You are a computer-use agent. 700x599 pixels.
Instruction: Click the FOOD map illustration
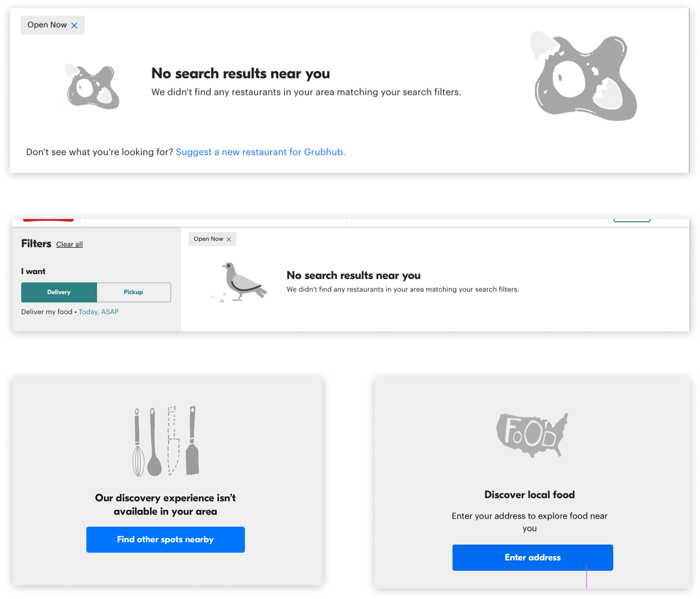point(532,435)
